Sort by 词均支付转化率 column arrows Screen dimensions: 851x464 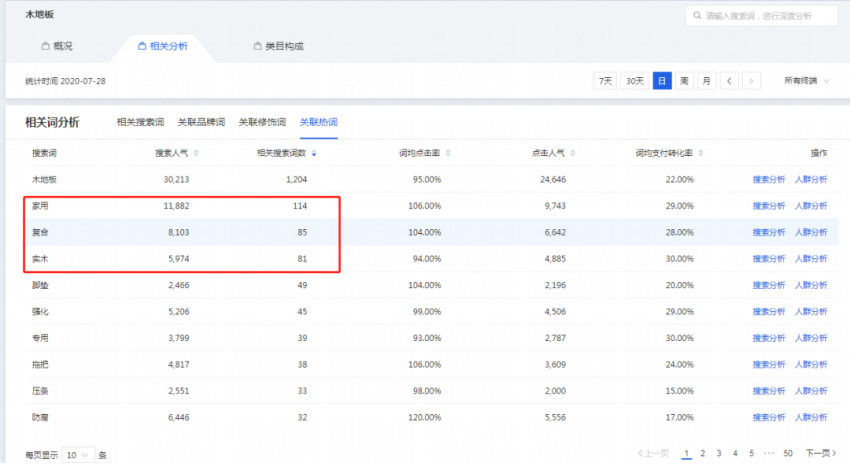pos(701,153)
